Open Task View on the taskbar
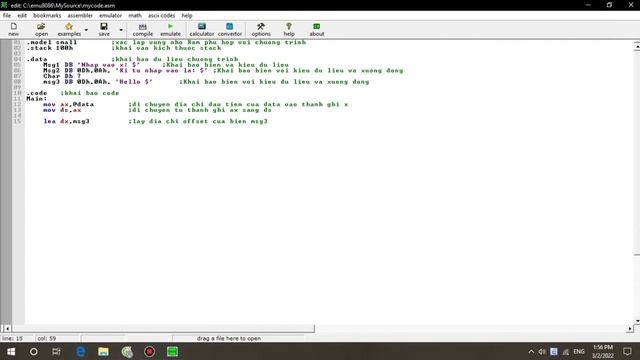Viewport: 640px width, 360px height. pyautogui.click(x=56, y=351)
